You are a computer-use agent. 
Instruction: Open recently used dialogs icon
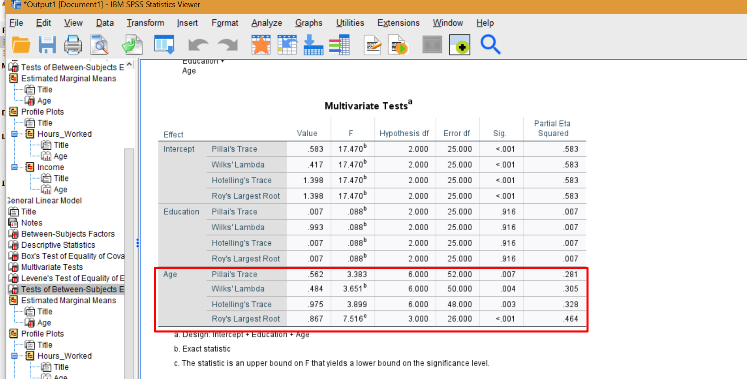[164, 45]
